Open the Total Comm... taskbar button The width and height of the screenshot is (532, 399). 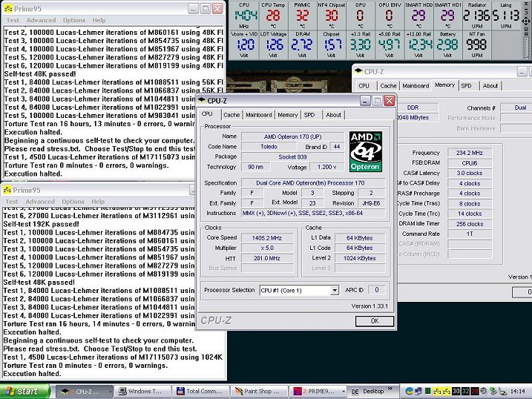click(201, 391)
